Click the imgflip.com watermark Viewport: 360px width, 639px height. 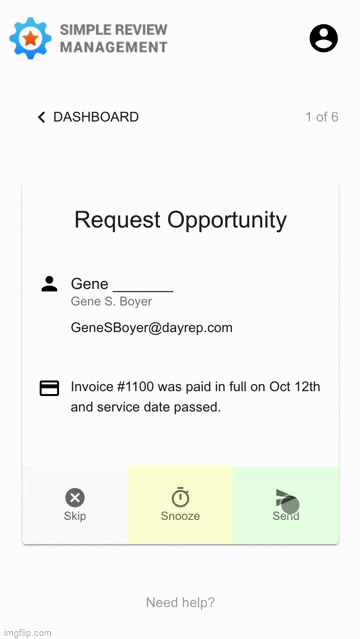(26, 633)
